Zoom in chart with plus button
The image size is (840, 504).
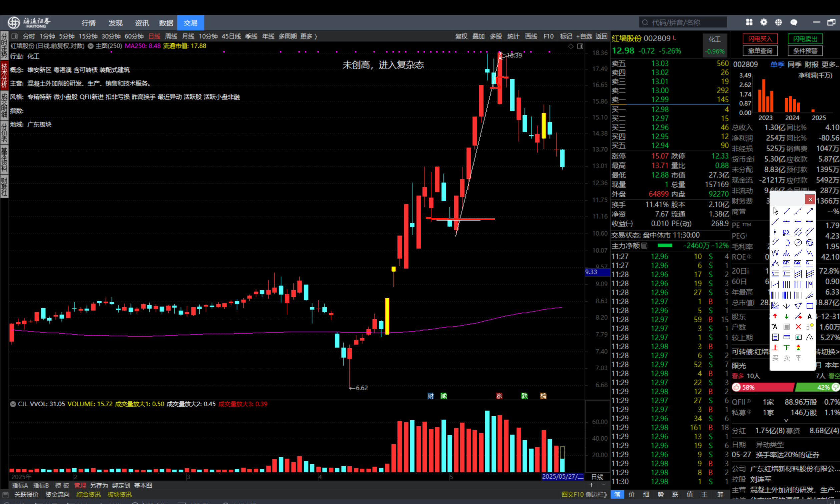click(591, 485)
